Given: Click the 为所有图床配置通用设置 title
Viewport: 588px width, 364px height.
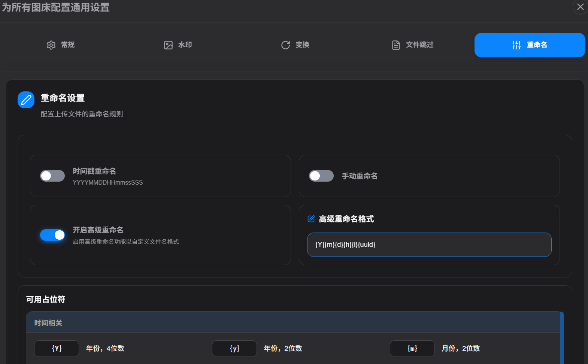Looking at the screenshot, I should point(56,7).
